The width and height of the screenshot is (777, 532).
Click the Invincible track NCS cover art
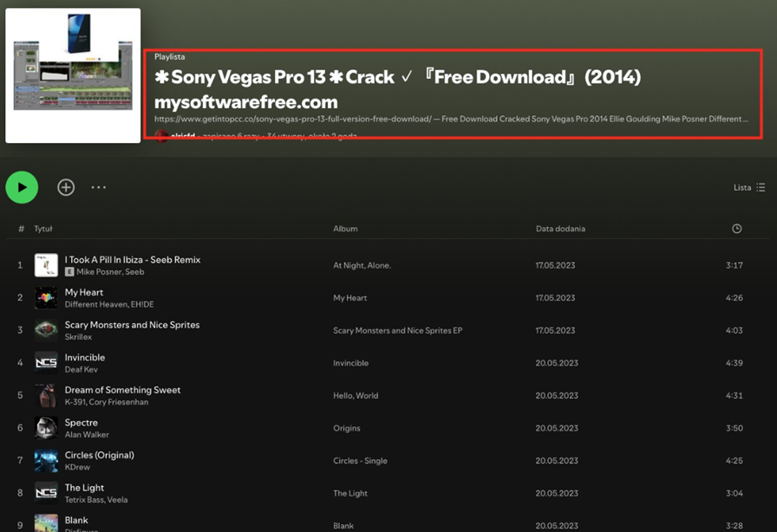click(x=46, y=363)
